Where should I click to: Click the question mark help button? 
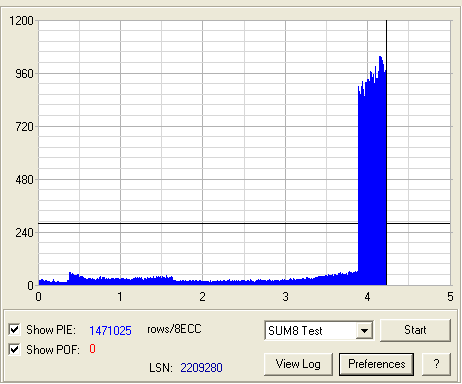click(x=436, y=364)
